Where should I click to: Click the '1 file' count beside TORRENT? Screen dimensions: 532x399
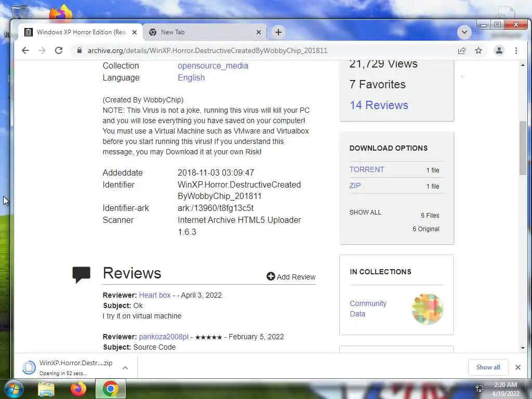click(433, 170)
